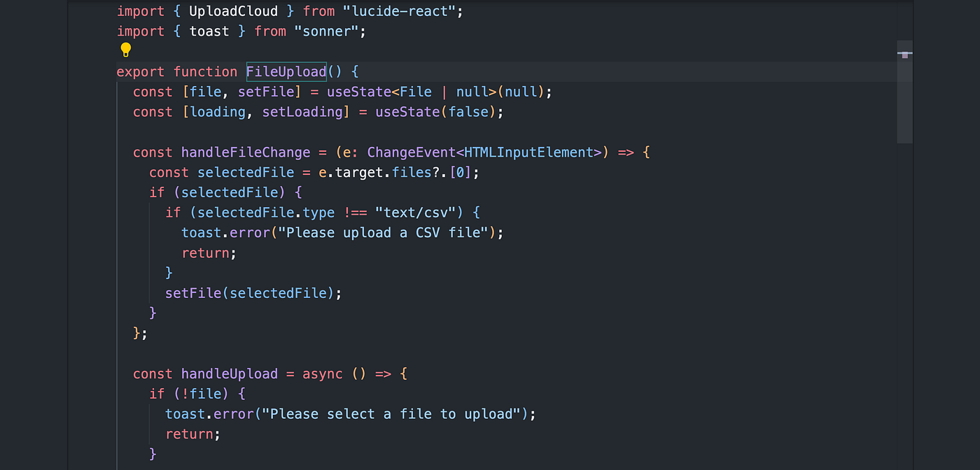Click the editor minimap scrollbar slider

[904, 92]
